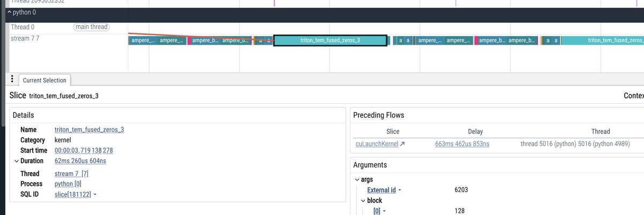Image resolution: width=644 pixels, height=215 pixels.
Task: Click the main thread chip on Thread 0
Action: (91, 27)
